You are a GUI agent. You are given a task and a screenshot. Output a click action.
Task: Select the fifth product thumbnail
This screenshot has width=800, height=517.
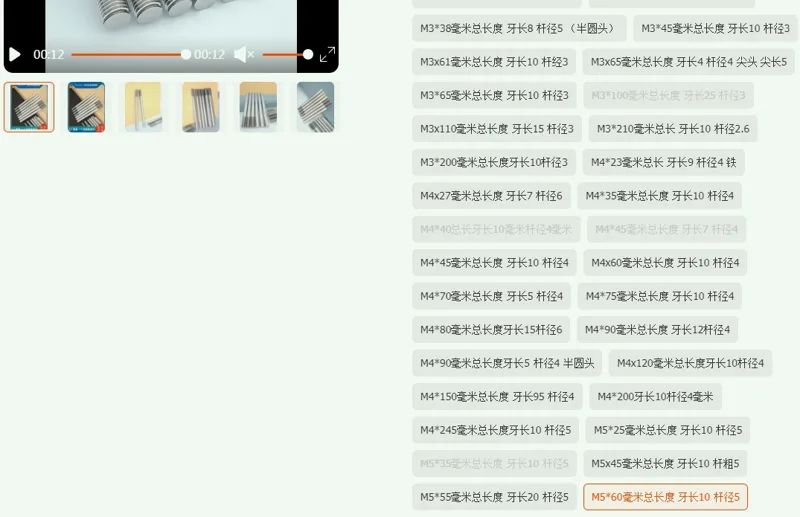(258, 107)
